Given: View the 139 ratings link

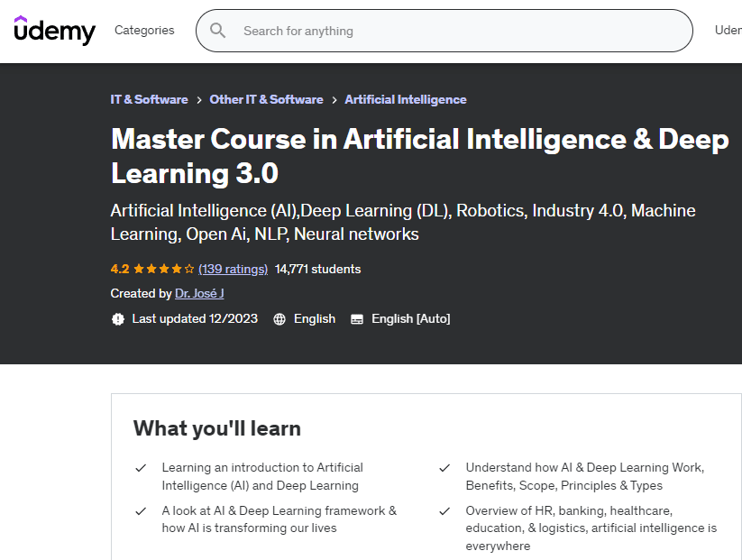Looking at the screenshot, I should (x=234, y=269).
